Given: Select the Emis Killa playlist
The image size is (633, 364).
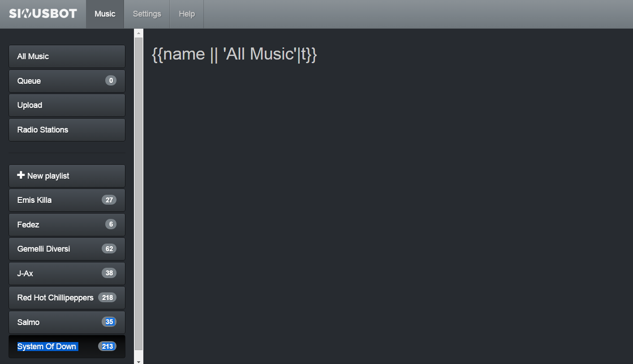Looking at the screenshot, I should [x=67, y=200].
